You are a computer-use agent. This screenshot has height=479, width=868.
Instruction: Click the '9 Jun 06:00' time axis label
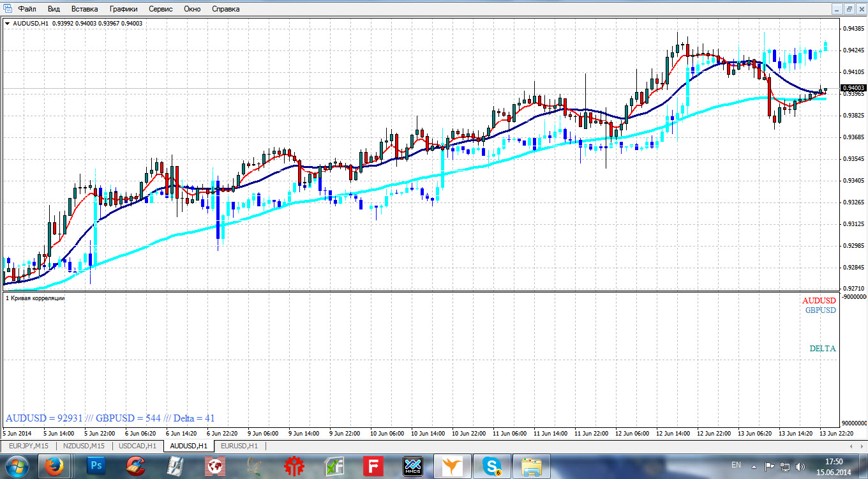click(x=262, y=433)
